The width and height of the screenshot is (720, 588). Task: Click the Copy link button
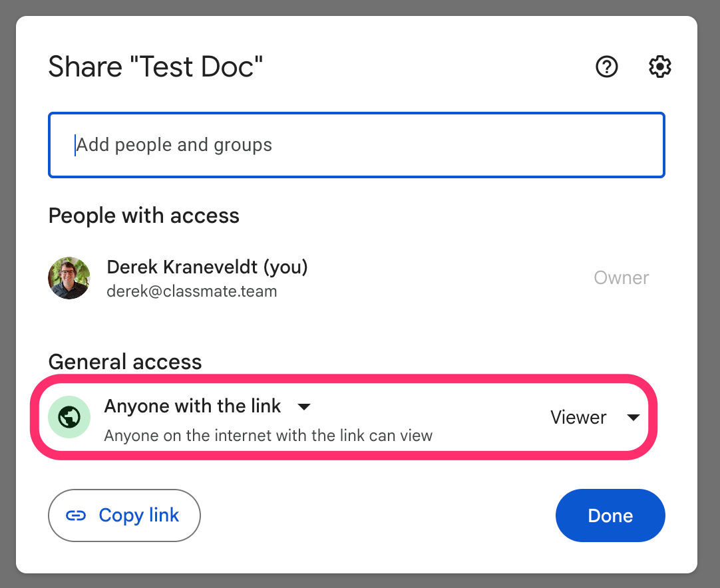pos(124,515)
